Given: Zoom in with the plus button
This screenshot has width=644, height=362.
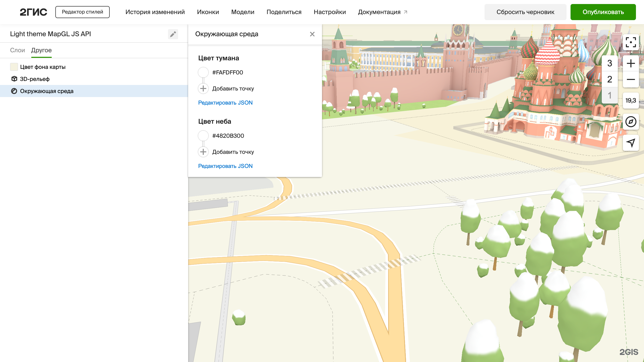Looking at the screenshot, I should coord(631,63).
